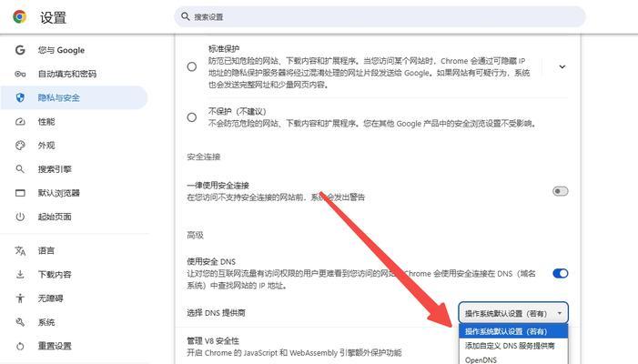This screenshot has height=364, width=638.
Task: Expand 标准保护 details chevron
Action: (562, 66)
